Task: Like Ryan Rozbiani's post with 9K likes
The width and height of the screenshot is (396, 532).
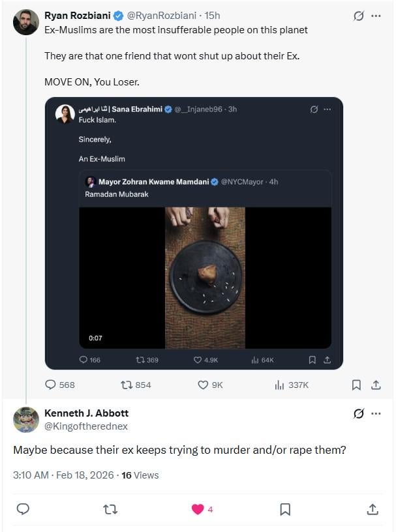Action: click(x=203, y=385)
